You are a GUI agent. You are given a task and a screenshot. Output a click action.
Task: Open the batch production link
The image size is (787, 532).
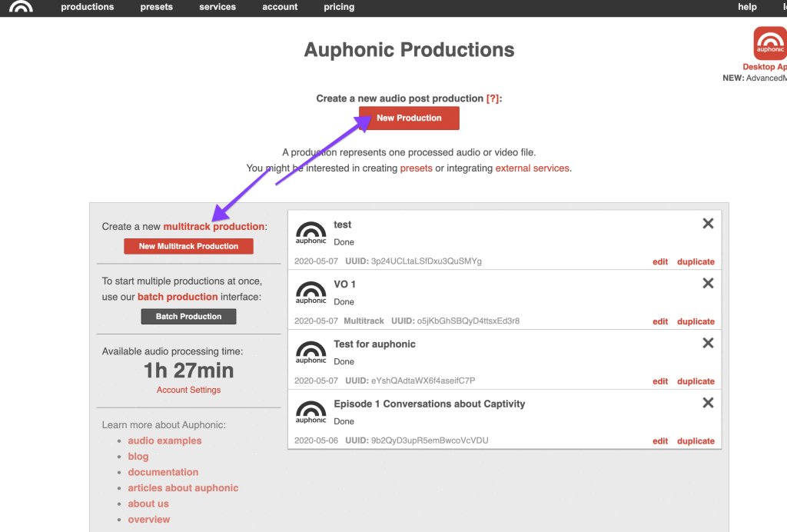click(x=178, y=297)
